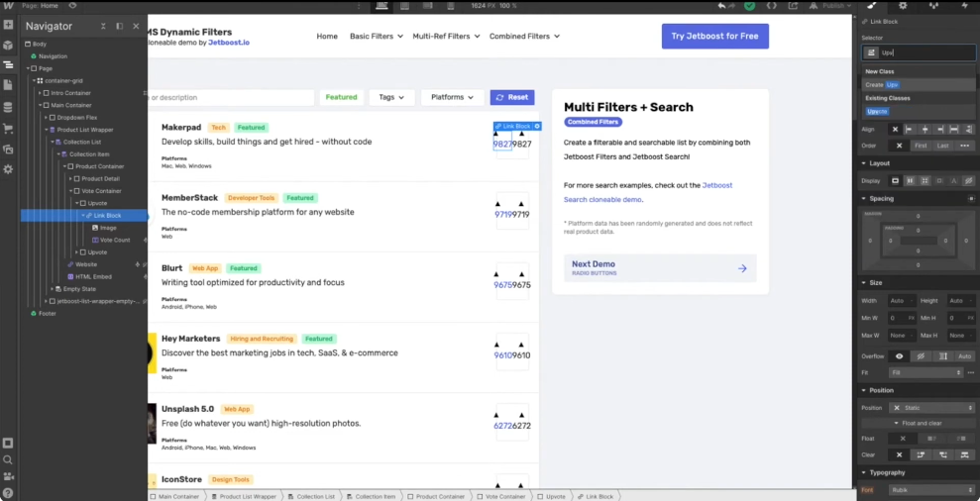Image resolution: width=980 pixels, height=501 pixels.
Task: Open the Help question mark icon
Action: (x=8, y=493)
